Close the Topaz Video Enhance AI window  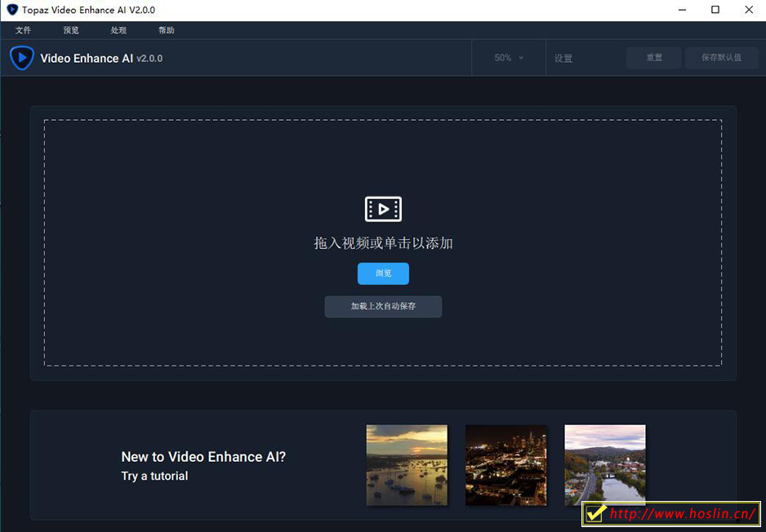pos(749,10)
